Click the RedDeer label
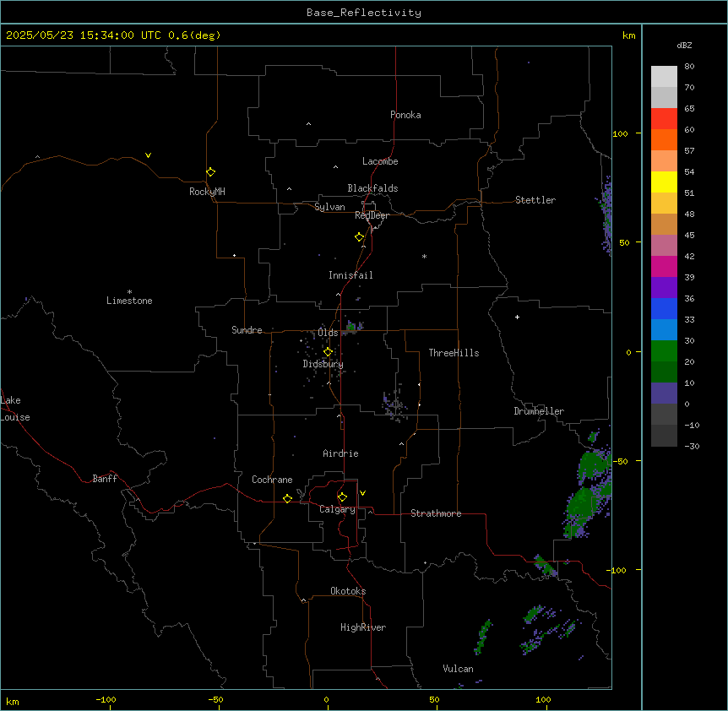728x711 pixels. 372,215
